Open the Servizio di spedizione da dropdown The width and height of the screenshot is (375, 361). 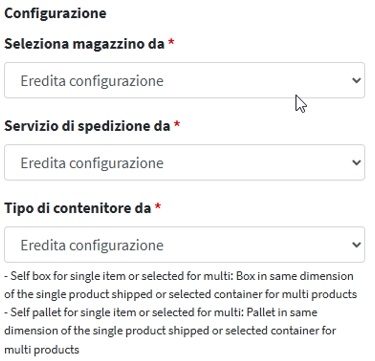click(x=184, y=163)
